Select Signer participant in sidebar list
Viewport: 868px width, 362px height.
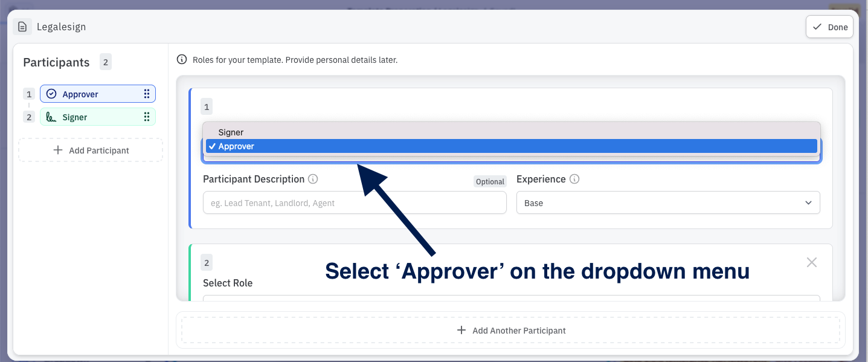click(91, 117)
